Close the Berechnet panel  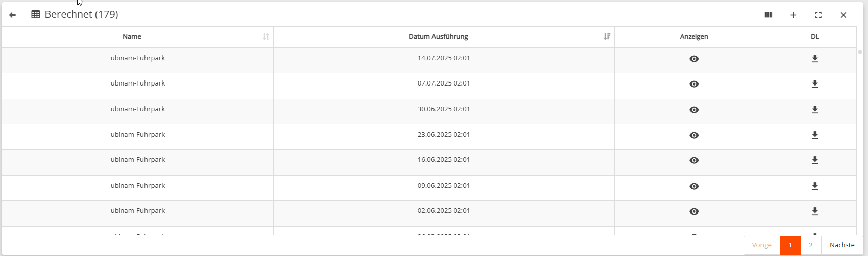(x=843, y=15)
